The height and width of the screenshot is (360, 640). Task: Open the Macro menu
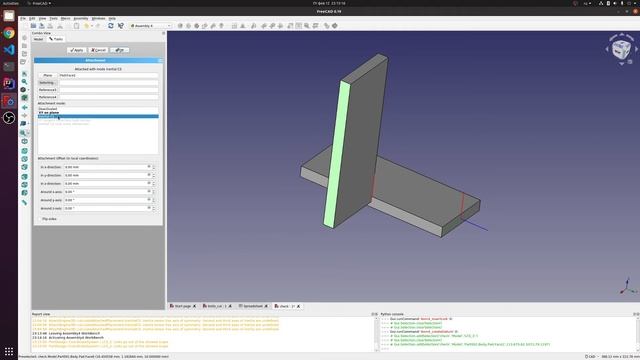tap(65, 18)
